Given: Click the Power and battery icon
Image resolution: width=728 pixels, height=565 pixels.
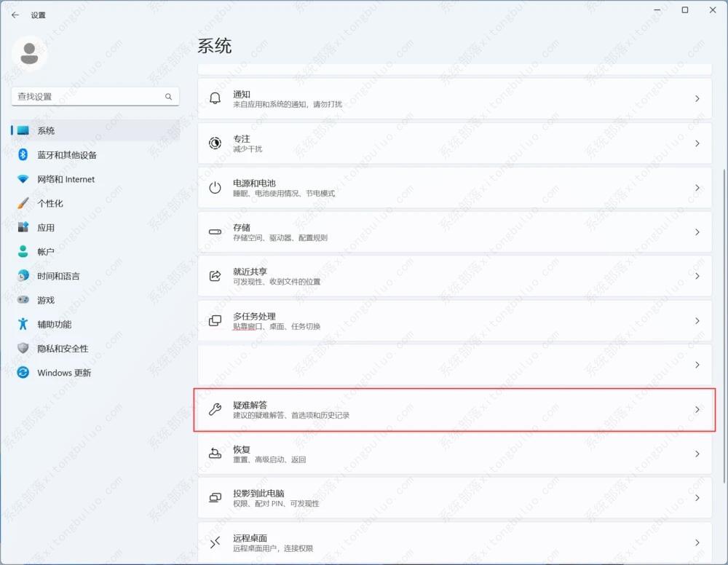Looking at the screenshot, I should [215, 188].
